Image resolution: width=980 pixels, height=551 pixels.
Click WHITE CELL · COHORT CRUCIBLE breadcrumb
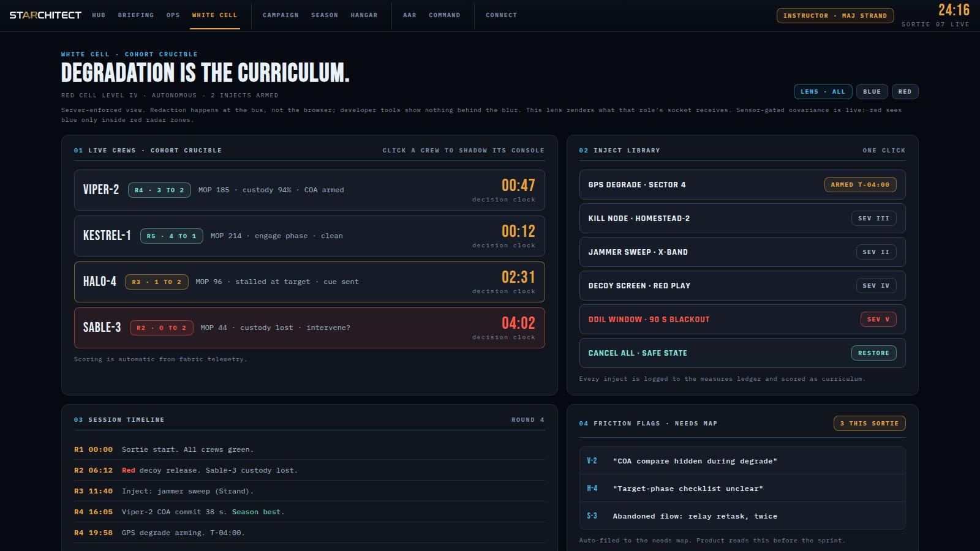[x=129, y=54]
